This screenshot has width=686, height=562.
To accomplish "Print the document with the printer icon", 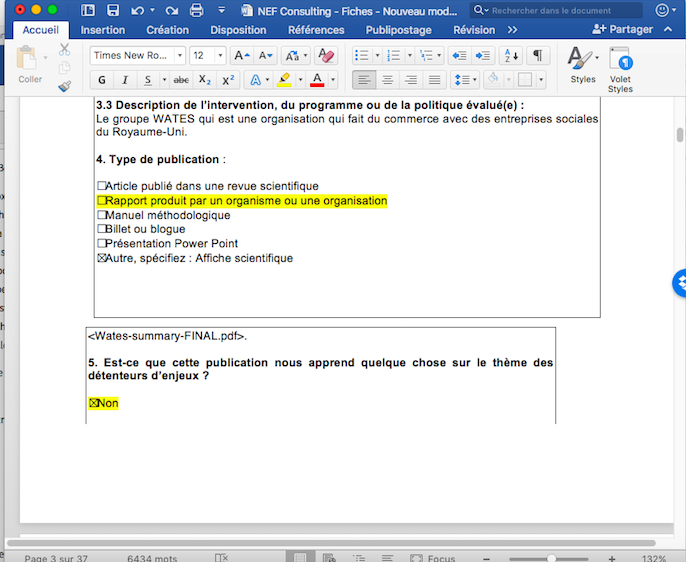I will pyautogui.click(x=196, y=10).
